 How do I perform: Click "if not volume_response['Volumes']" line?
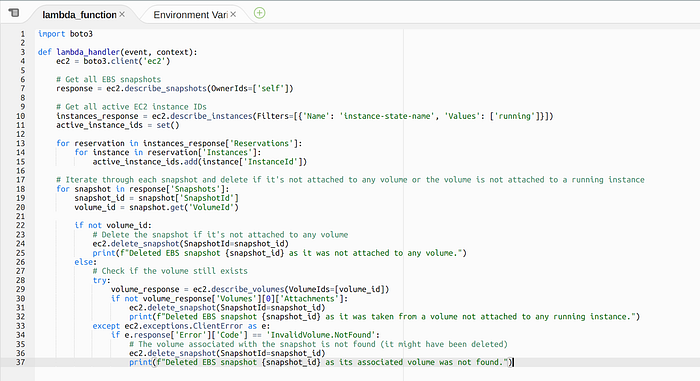pos(229,299)
